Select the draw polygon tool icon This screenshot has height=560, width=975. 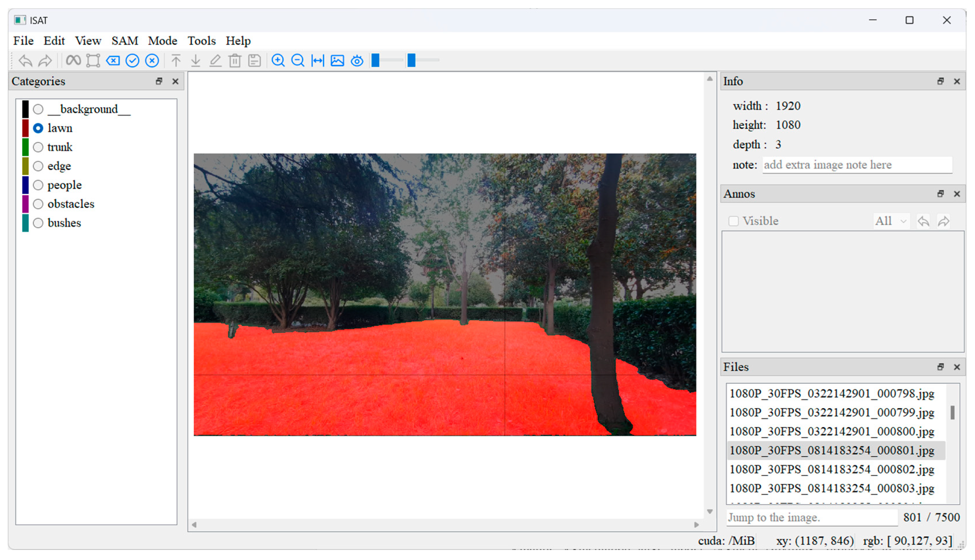point(93,60)
